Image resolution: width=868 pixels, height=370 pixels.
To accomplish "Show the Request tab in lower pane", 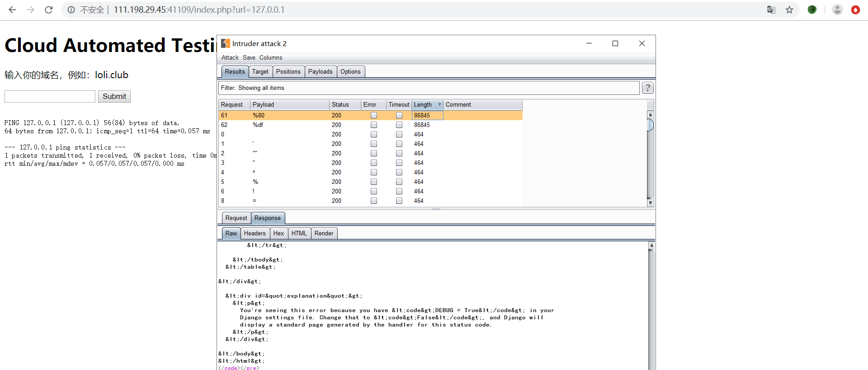I will point(236,218).
